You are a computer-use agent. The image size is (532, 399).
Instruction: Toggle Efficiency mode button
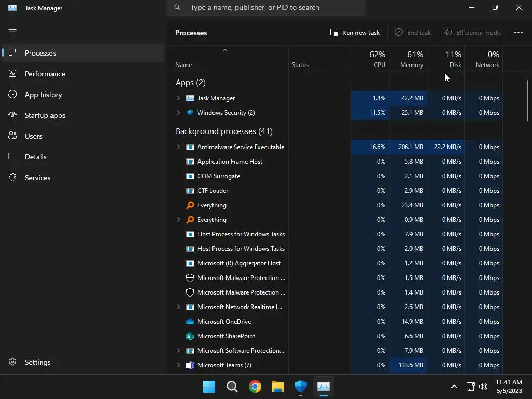tap(472, 33)
